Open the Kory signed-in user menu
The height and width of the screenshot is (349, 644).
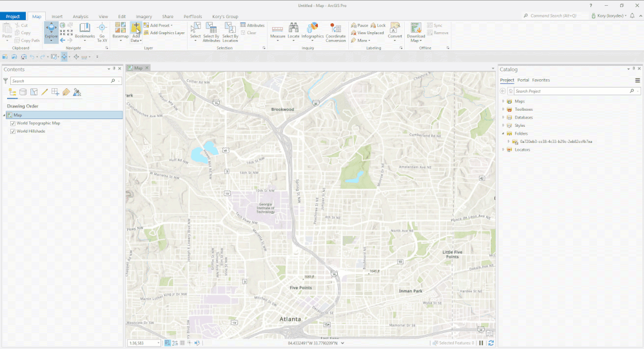point(609,16)
